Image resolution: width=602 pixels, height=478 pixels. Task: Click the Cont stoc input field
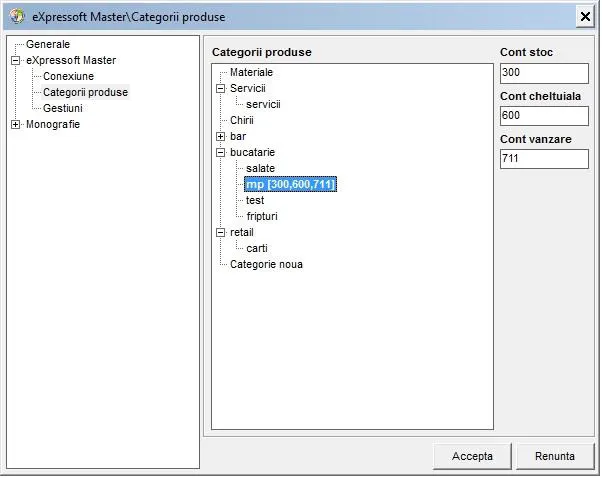[544, 74]
